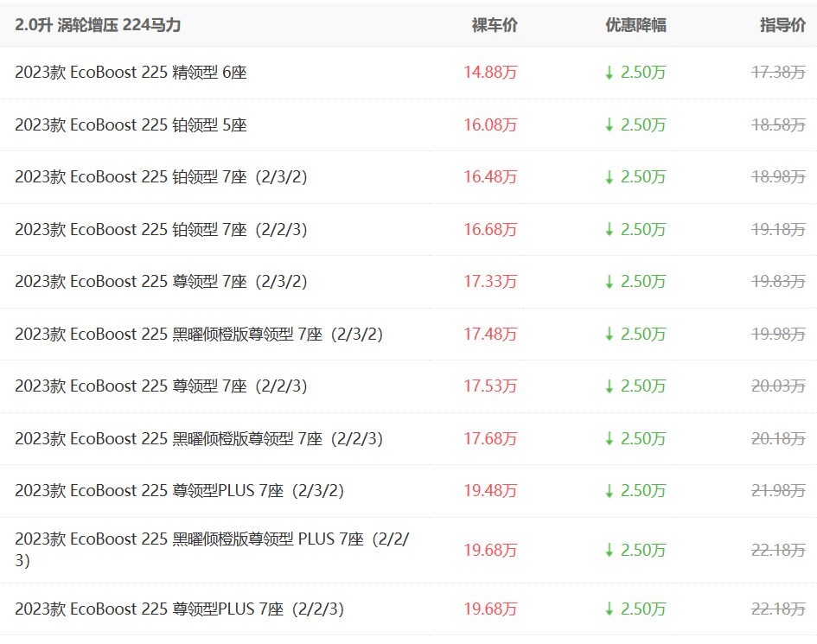The image size is (817, 644).
Task: Click the 17.68万 bare car price
Action: click(490, 439)
